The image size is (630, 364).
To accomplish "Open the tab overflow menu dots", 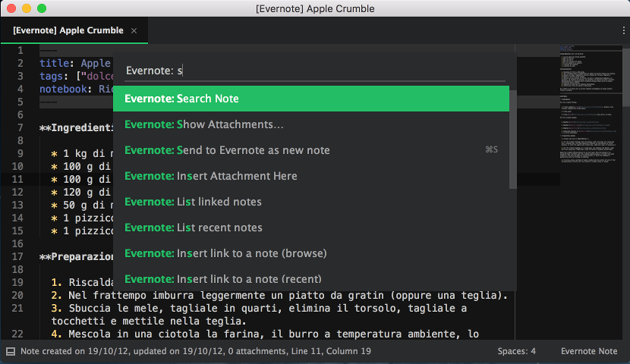I will 624,30.
